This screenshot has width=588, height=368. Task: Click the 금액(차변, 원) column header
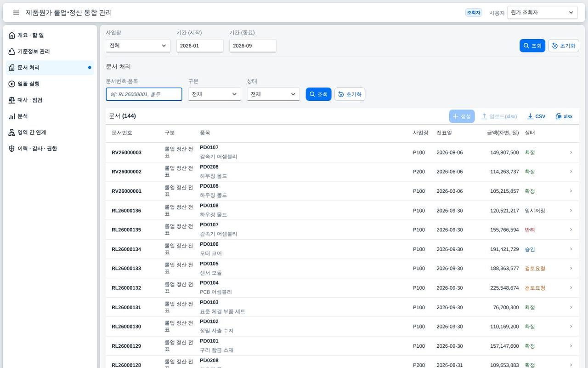(503, 133)
